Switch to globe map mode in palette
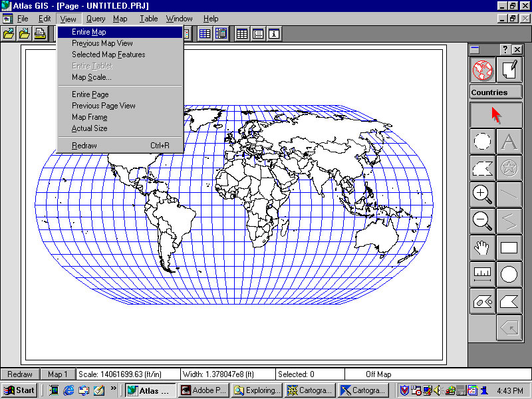This screenshot has height=399, width=532. click(483, 70)
